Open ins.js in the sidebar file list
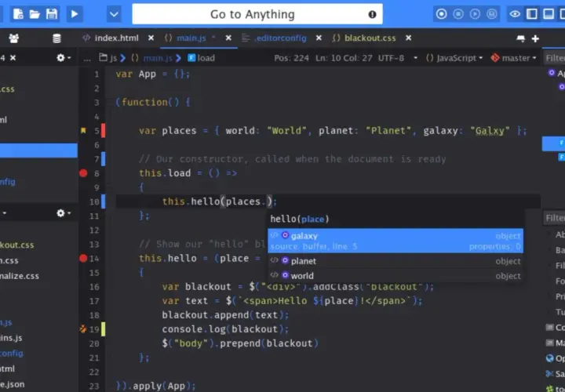565x392 pixels. 11,338
